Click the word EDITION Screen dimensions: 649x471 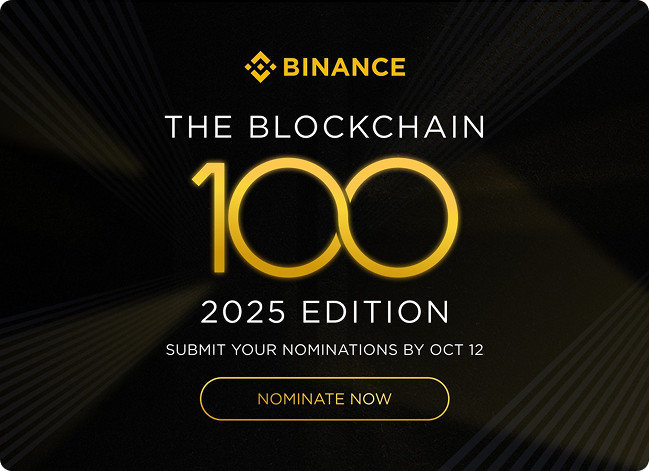385,312
